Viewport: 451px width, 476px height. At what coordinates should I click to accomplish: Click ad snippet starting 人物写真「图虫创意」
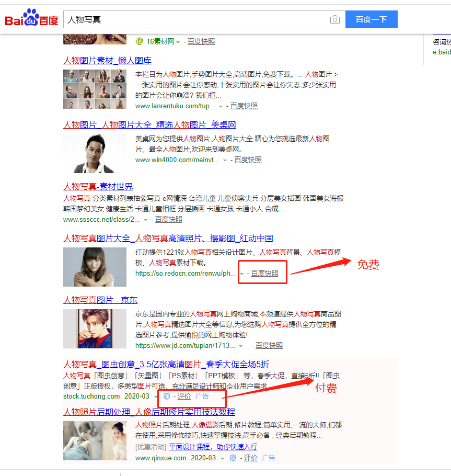(x=201, y=381)
